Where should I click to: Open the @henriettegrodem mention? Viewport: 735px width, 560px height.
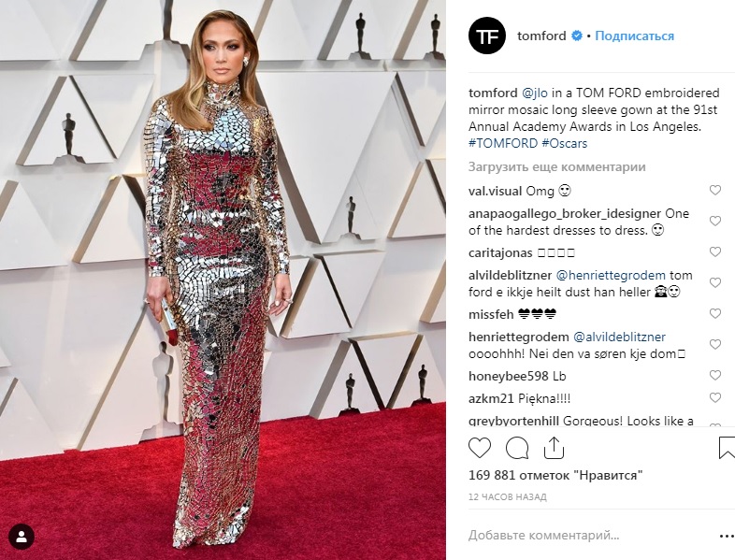coord(611,275)
